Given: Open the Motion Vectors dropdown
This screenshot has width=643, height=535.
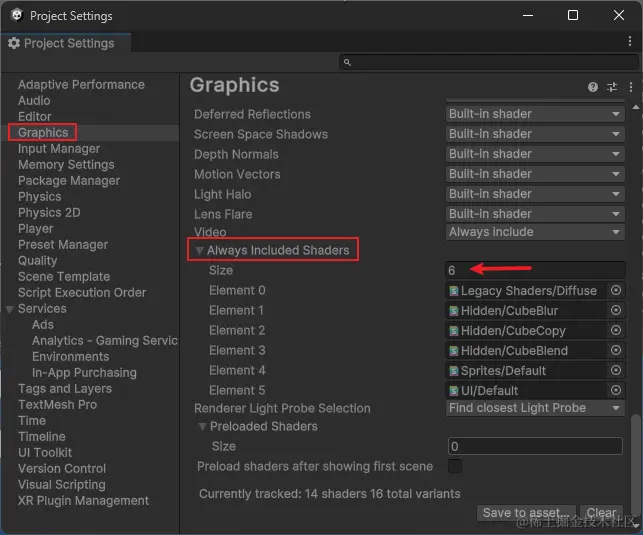Looking at the screenshot, I should click(535, 174).
